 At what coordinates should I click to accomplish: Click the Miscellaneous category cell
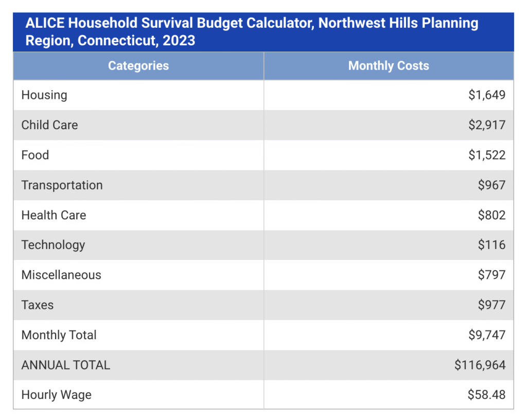click(61, 275)
